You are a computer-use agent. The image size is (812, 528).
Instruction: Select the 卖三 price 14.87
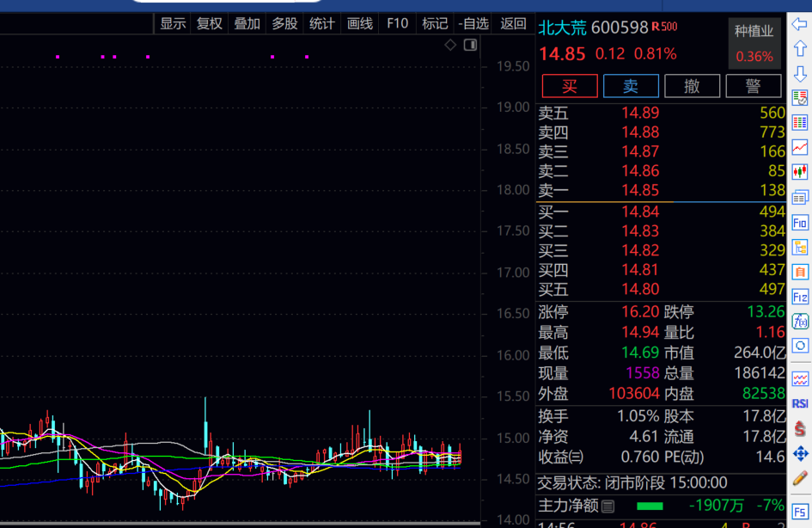[640, 152]
